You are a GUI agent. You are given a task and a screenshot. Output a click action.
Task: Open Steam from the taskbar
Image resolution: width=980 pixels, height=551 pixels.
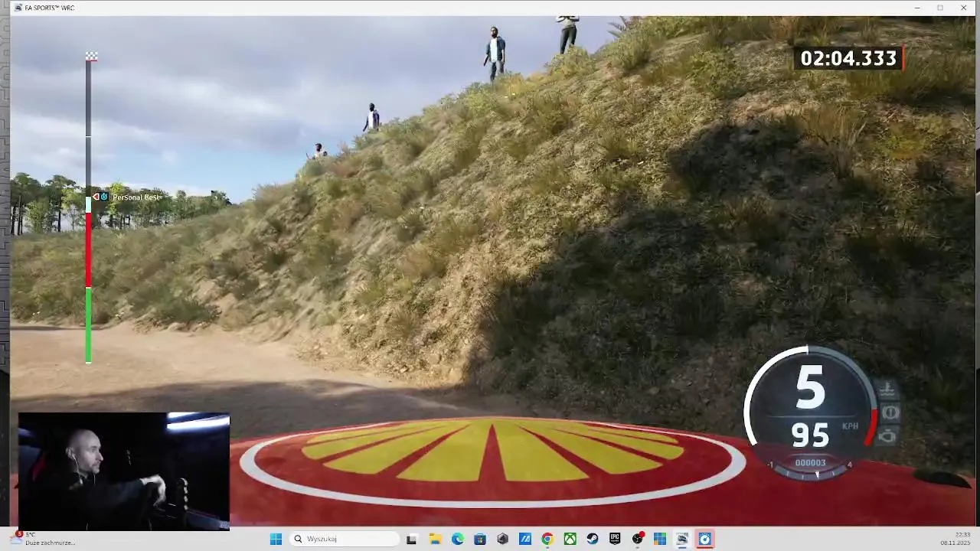click(593, 539)
